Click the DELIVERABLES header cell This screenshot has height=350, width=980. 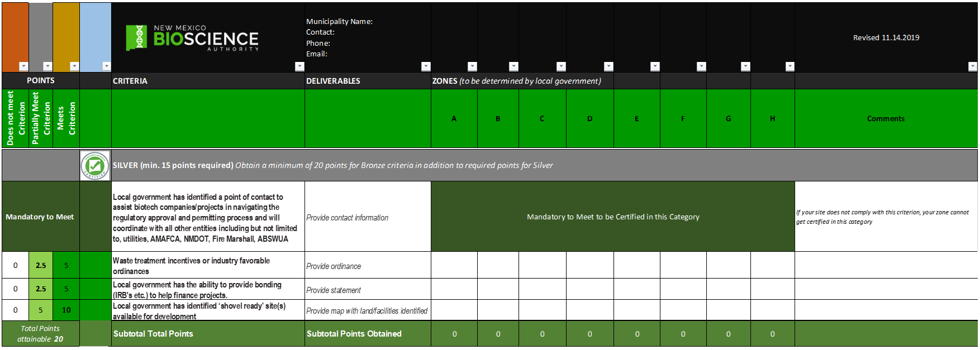tap(368, 81)
